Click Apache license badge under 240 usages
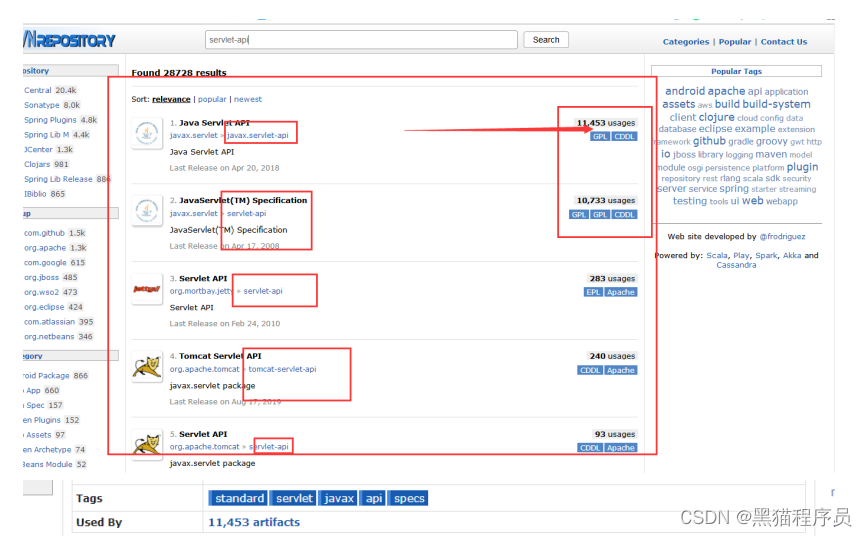Viewport: 867px width, 536px height. (620, 370)
